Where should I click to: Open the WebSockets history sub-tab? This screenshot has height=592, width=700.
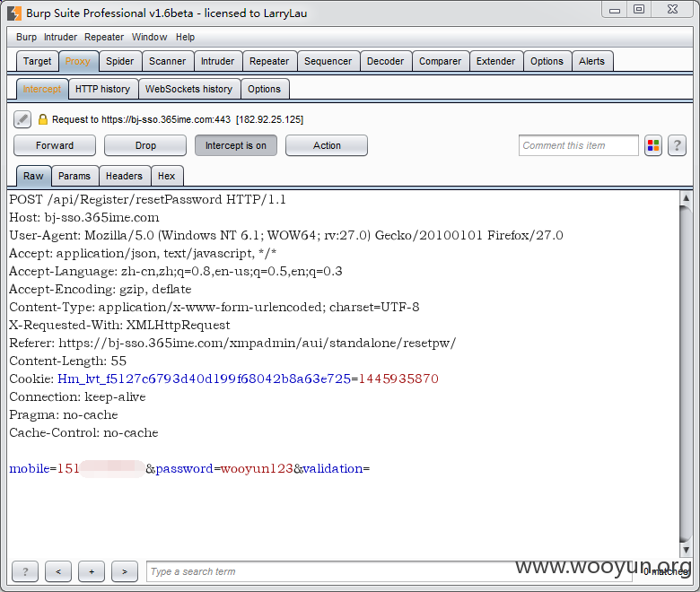[188, 89]
